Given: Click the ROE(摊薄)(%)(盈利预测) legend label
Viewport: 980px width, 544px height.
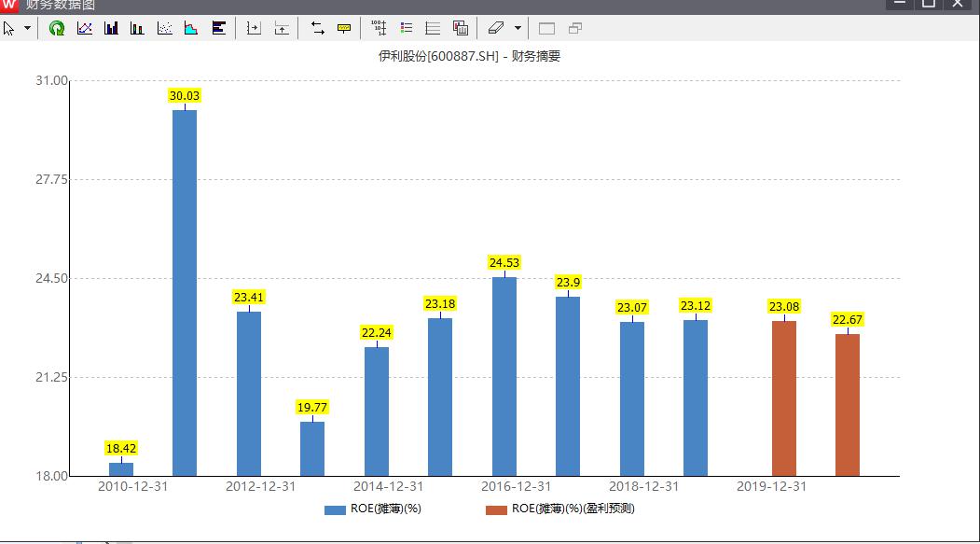Looking at the screenshot, I should (573, 509).
